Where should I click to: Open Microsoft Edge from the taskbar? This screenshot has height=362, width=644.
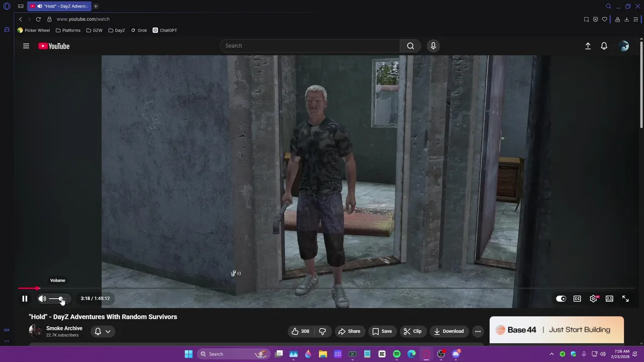pyautogui.click(x=412, y=354)
